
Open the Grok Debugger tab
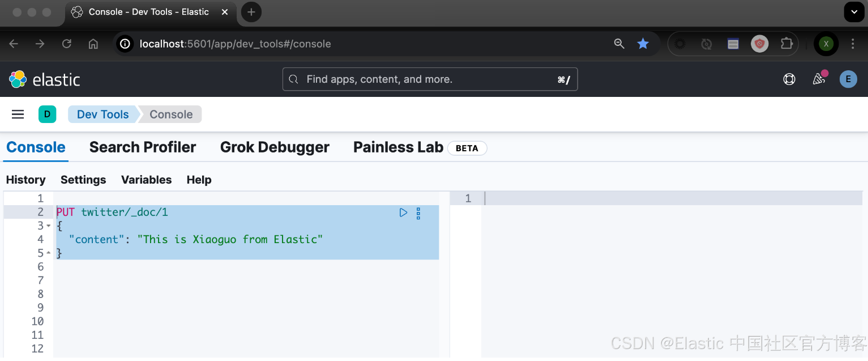(x=275, y=147)
